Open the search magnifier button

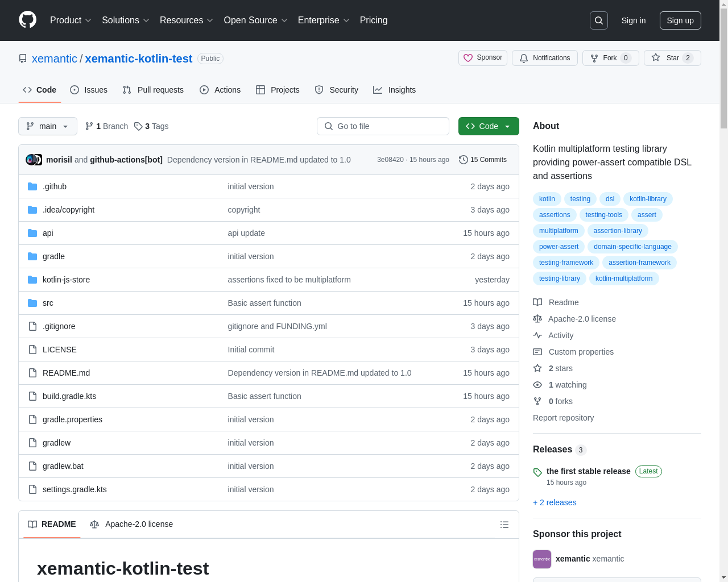pyautogui.click(x=599, y=20)
